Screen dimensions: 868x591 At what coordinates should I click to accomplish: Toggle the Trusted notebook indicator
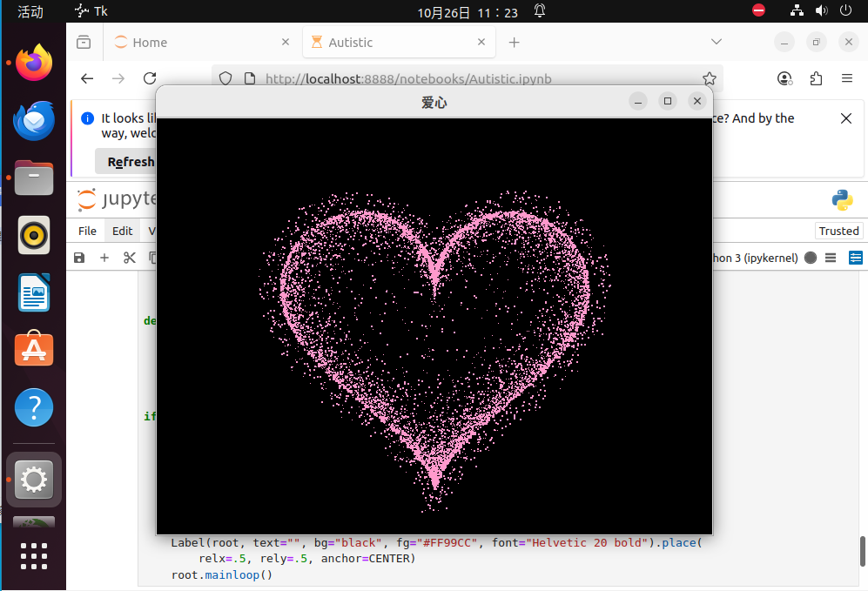pyautogui.click(x=838, y=231)
